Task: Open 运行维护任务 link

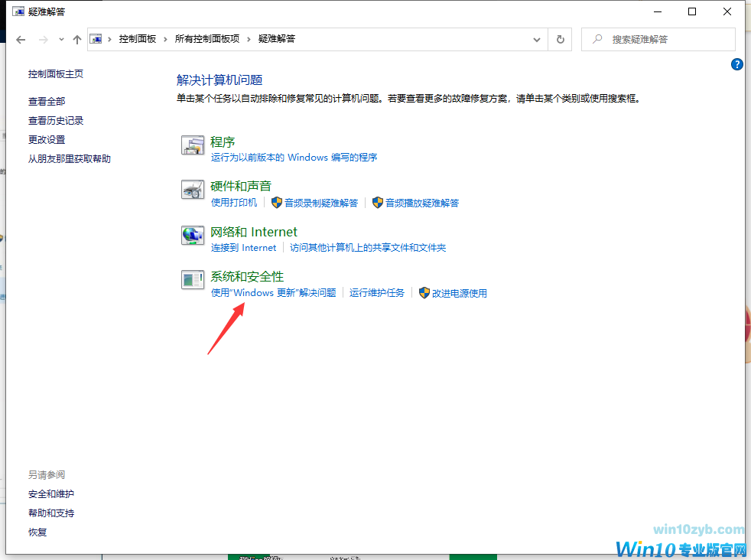Action: click(x=377, y=293)
